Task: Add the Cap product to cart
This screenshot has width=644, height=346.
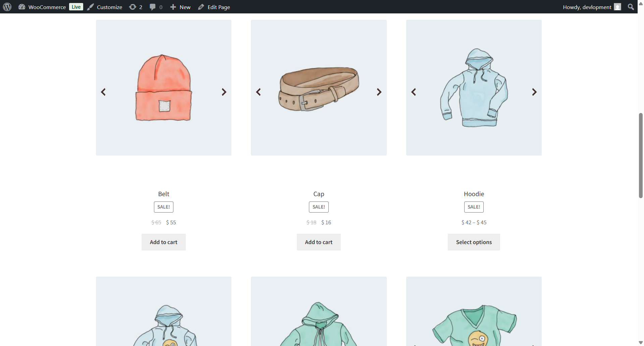Action: click(x=319, y=242)
